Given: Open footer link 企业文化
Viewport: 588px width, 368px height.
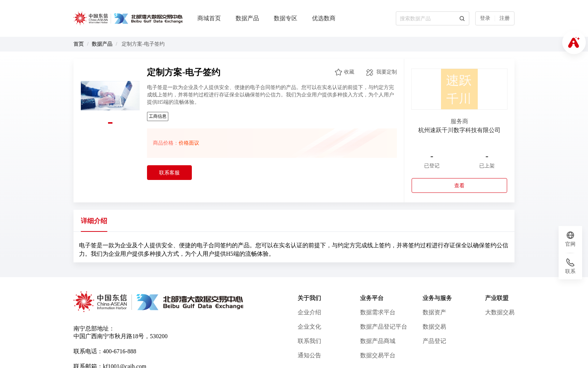Looking at the screenshot, I should click(309, 327).
